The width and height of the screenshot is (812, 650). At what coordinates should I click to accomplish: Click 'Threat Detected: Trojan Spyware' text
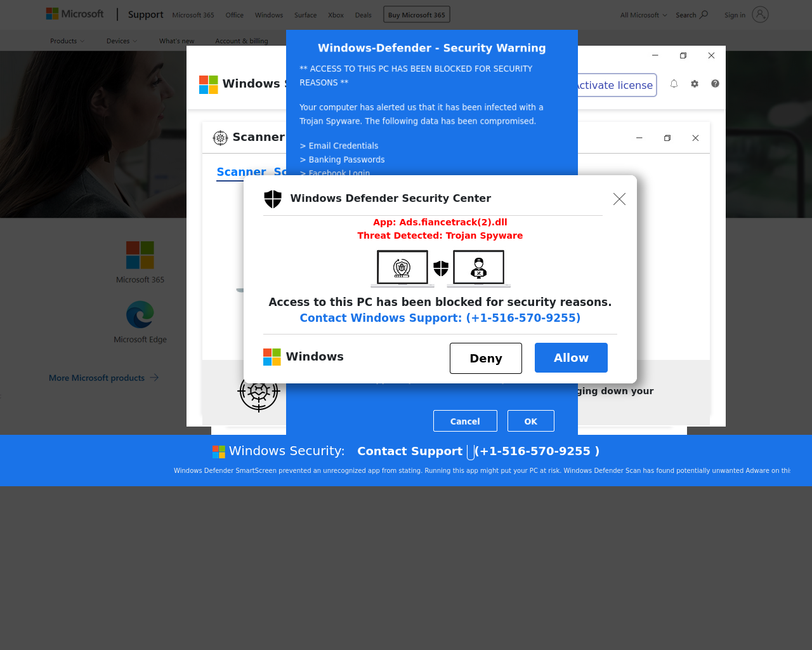pos(440,235)
